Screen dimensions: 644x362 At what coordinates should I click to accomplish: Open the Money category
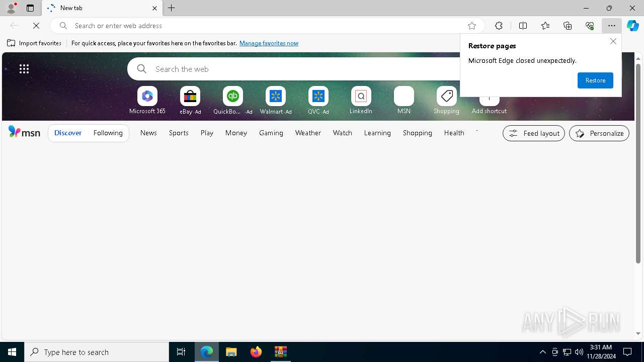point(236,133)
